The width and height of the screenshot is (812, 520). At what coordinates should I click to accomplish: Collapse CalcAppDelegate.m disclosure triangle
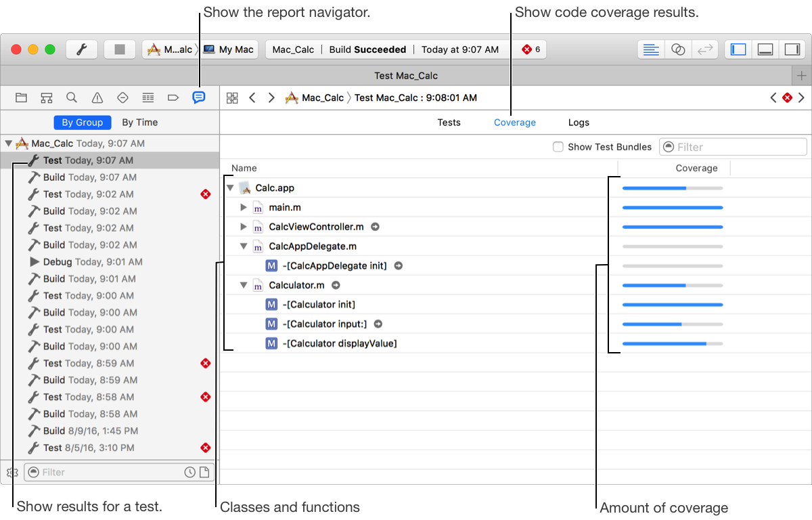[244, 246]
